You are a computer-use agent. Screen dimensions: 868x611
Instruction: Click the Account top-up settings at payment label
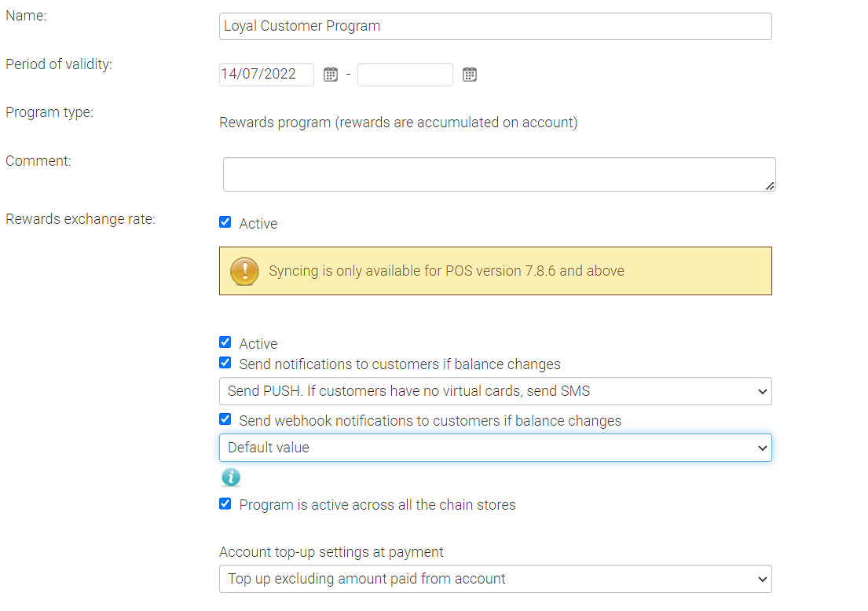pos(331,552)
